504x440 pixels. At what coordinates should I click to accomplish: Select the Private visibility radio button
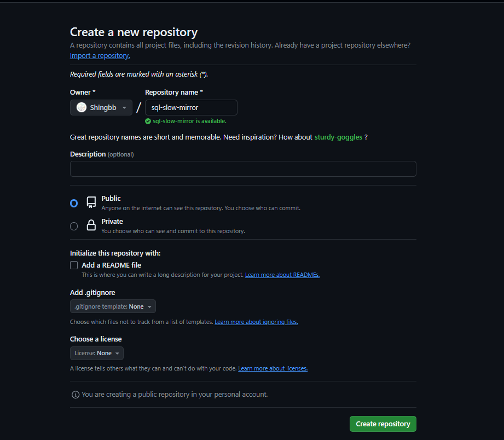pyautogui.click(x=74, y=226)
